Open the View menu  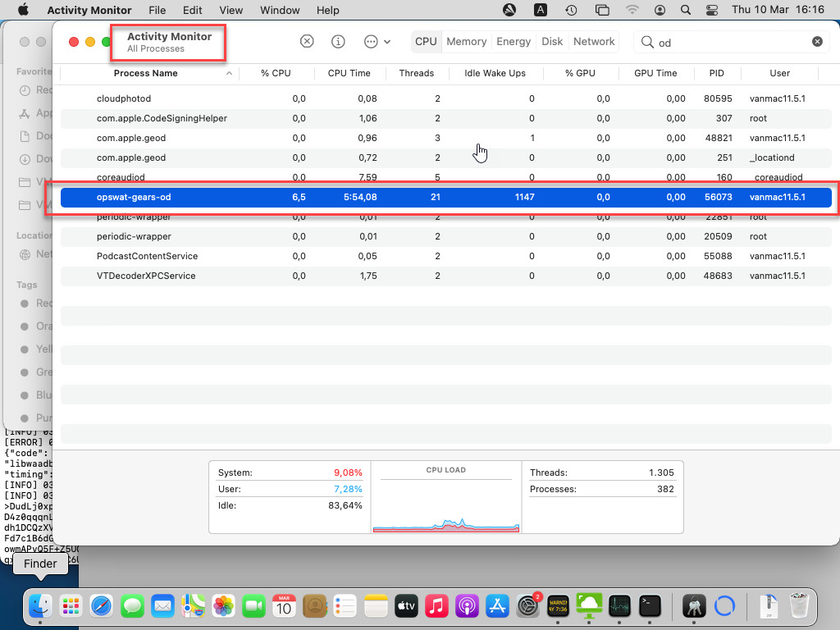pyautogui.click(x=231, y=10)
